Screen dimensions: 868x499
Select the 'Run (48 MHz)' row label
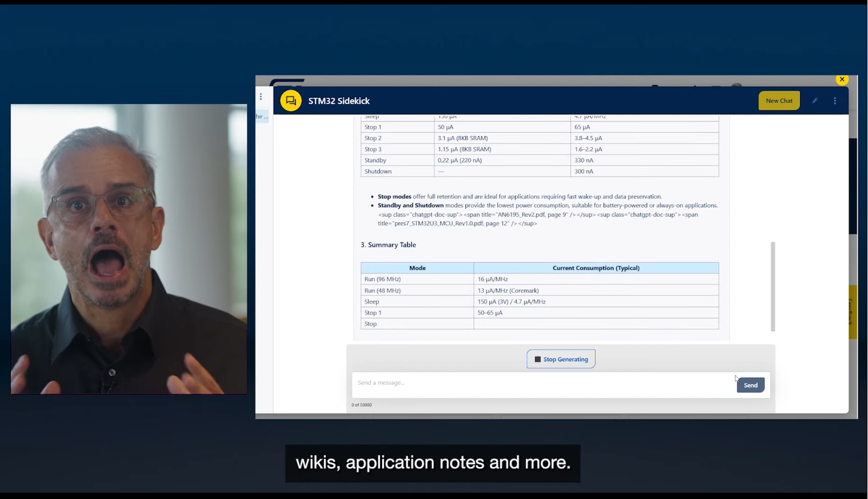[x=383, y=290]
